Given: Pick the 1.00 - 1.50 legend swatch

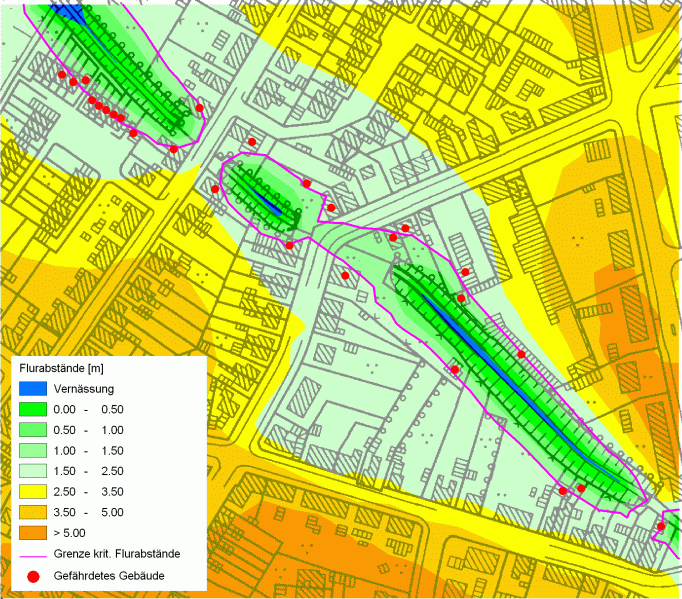Looking at the screenshot, I should pos(34,450).
